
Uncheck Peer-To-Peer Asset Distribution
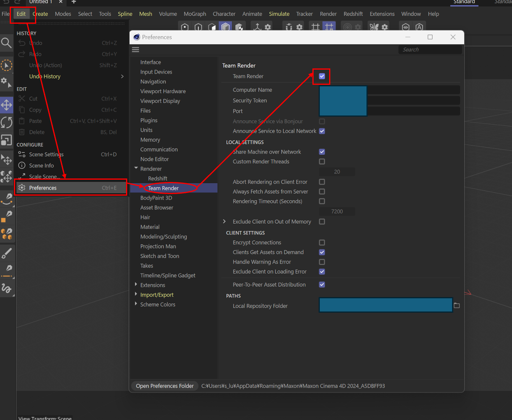pyautogui.click(x=322, y=284)
